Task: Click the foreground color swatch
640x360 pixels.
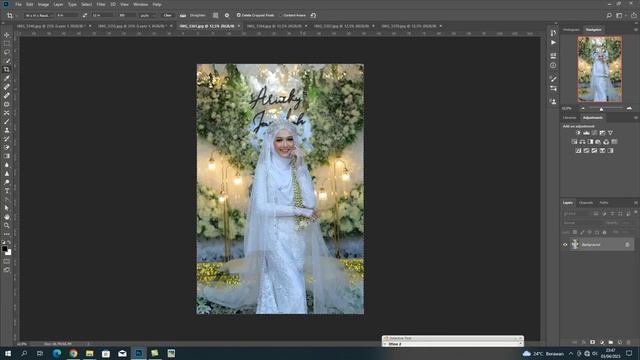Action: click(4, 249)
